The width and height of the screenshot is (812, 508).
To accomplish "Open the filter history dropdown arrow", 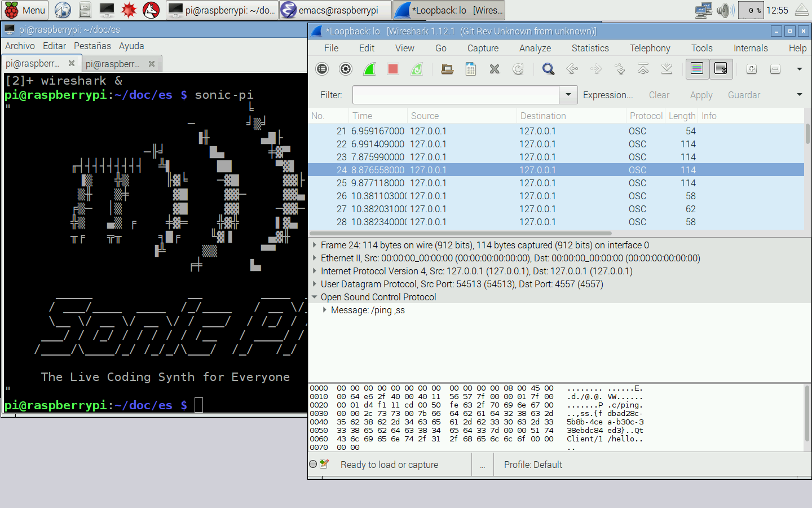I will pos(568,95).
